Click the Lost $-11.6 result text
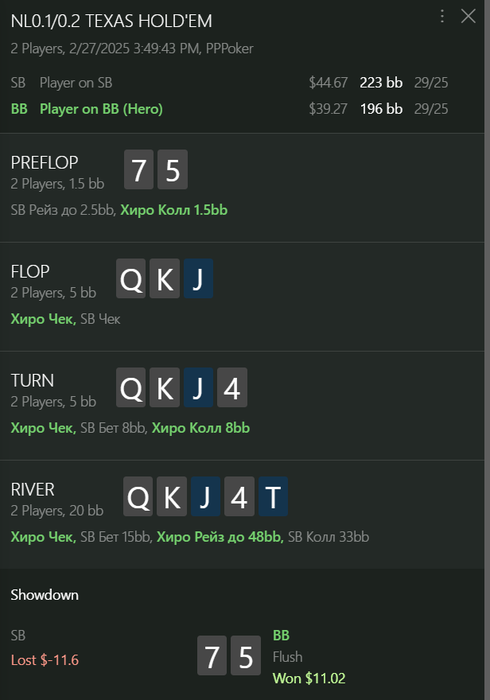This screenshot has width=490, height=700. [x=45, y=660]
